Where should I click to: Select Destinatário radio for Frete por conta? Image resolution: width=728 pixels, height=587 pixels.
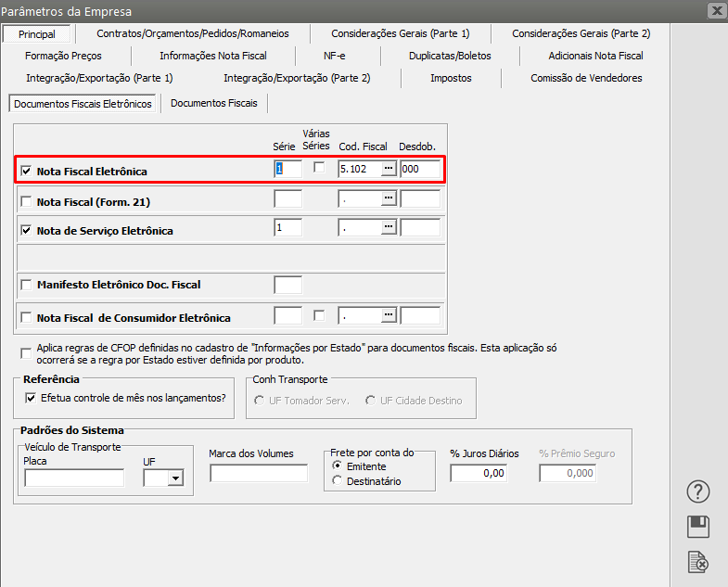tap(337, 480)
